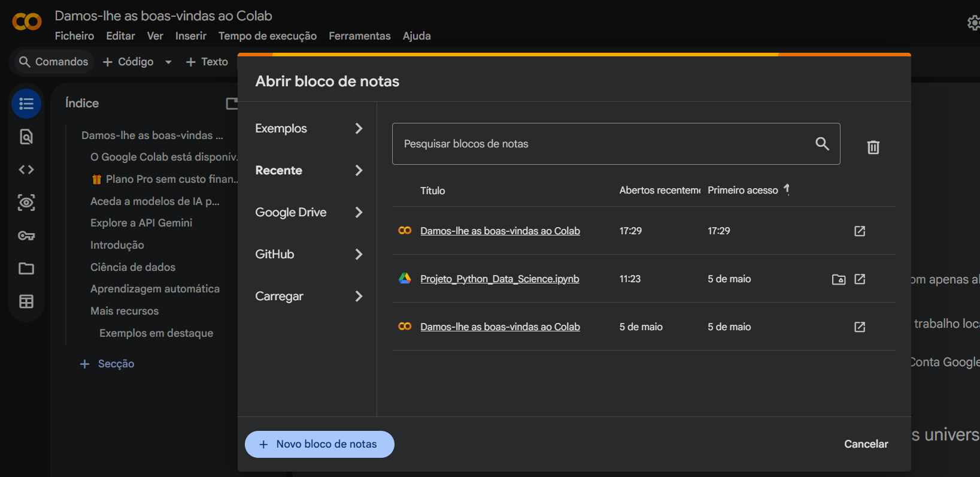This screenshot has height=477, width=980.
Task: Sort by the Título column header
Action: [433, 191]
